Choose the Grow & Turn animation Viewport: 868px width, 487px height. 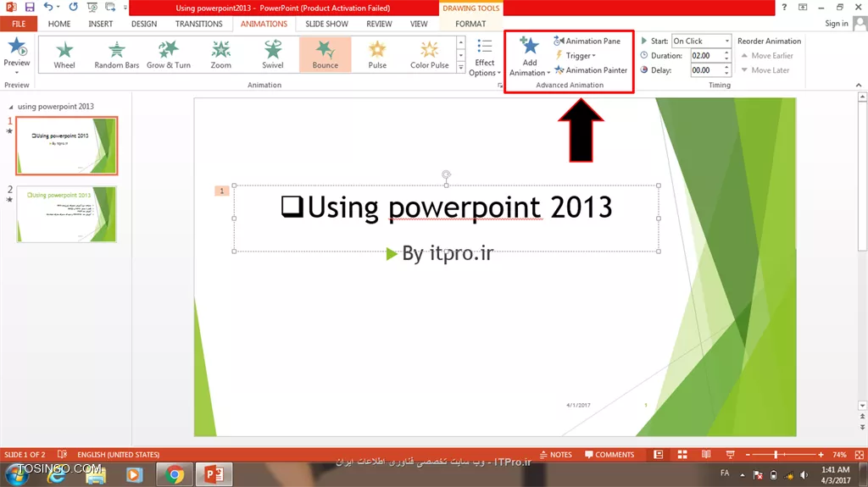(x=169, y=55)
